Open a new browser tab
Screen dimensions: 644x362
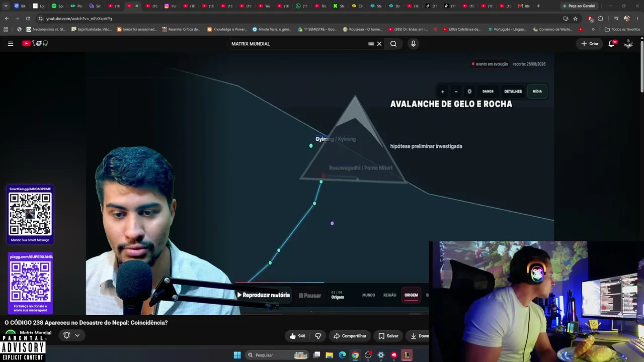click(538, 6)
